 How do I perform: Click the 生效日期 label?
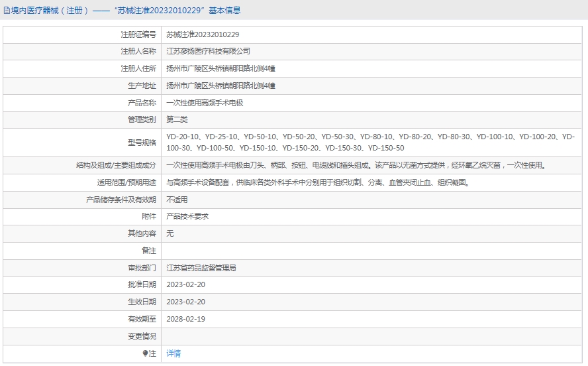click(x=142, y=302)
